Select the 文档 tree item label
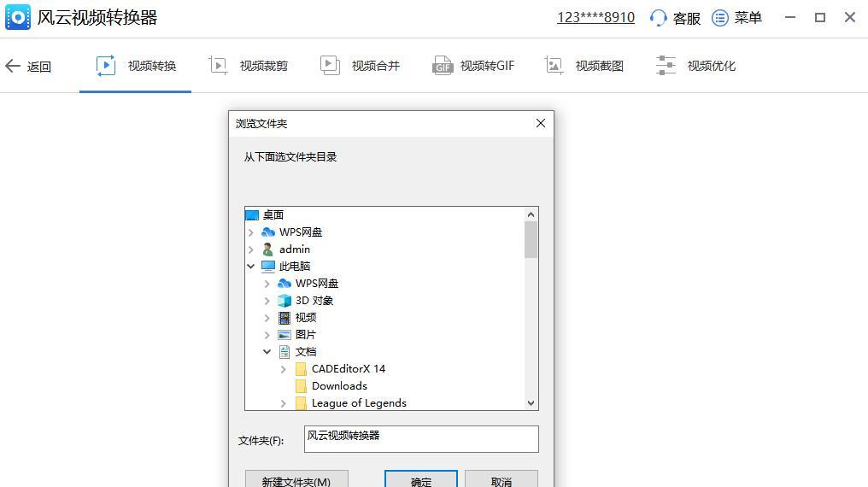Viewport: 868px width, 487px height. pos(306,352)
